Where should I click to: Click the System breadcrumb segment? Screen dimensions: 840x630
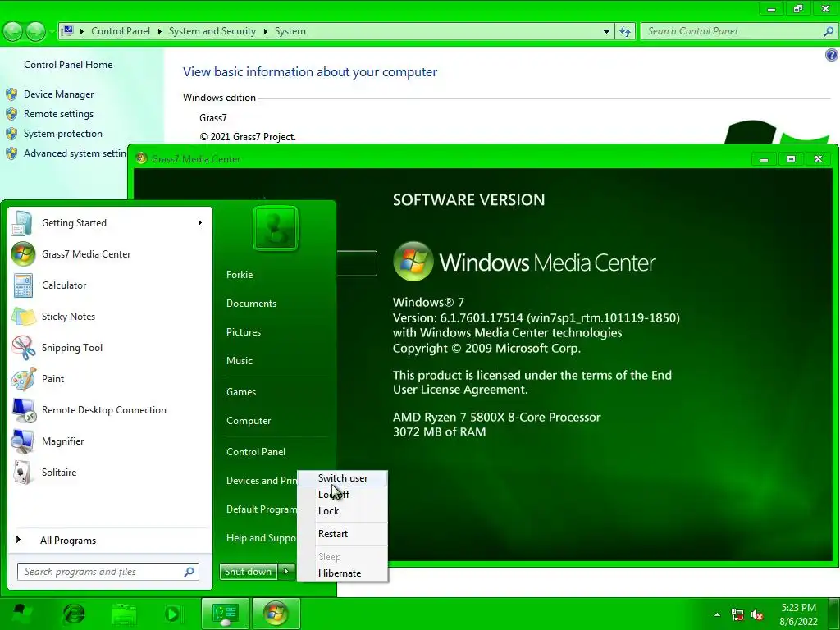(290, 32)
